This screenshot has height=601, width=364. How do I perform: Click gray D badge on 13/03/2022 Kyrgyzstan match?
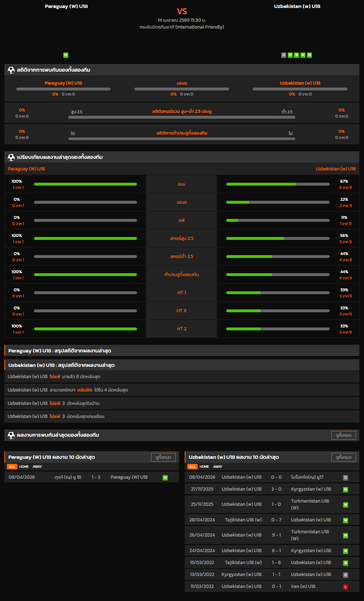coord(346,575)
